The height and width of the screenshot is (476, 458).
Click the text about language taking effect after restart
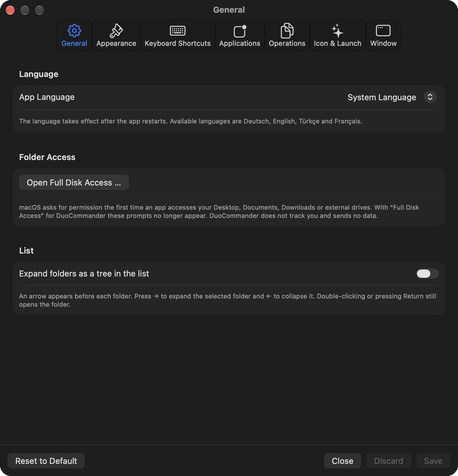191,121
